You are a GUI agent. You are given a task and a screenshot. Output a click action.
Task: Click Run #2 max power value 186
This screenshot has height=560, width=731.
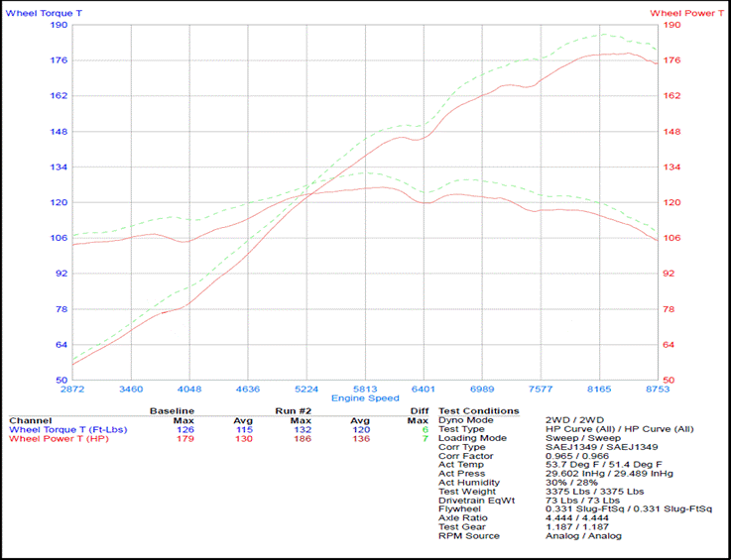303,439
